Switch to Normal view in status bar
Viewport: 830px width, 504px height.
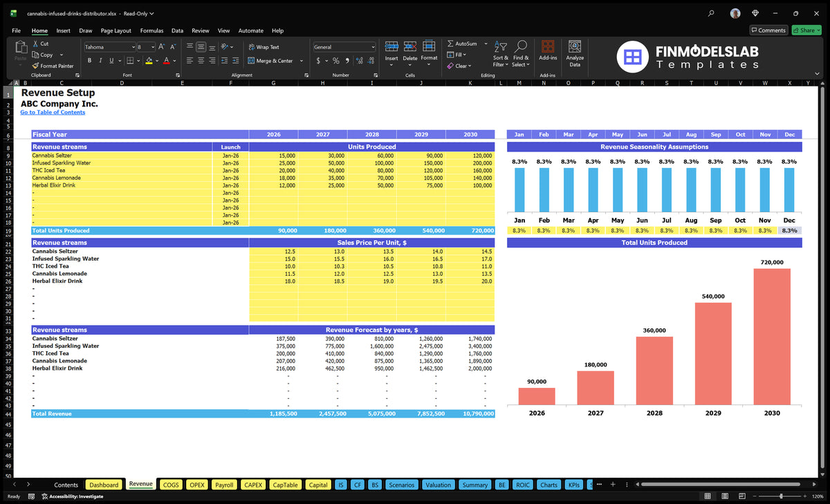(x=708, y=496)
